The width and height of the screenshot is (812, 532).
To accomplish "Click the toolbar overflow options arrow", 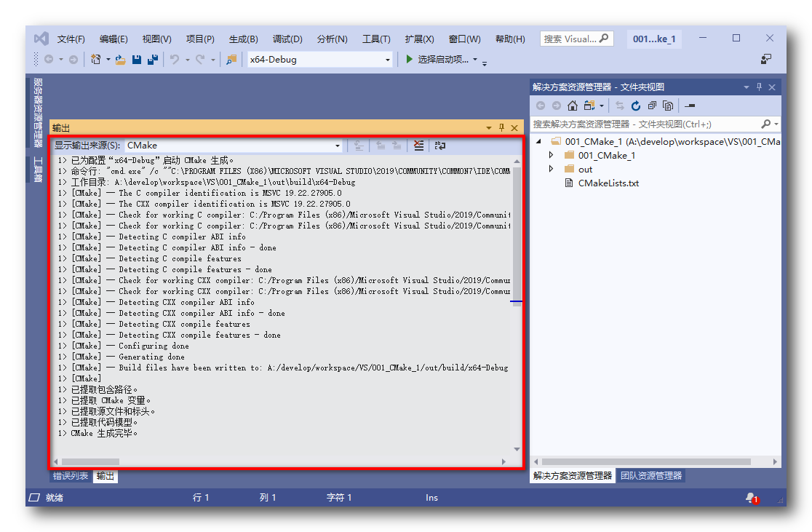I will click(x=485, y=63).
